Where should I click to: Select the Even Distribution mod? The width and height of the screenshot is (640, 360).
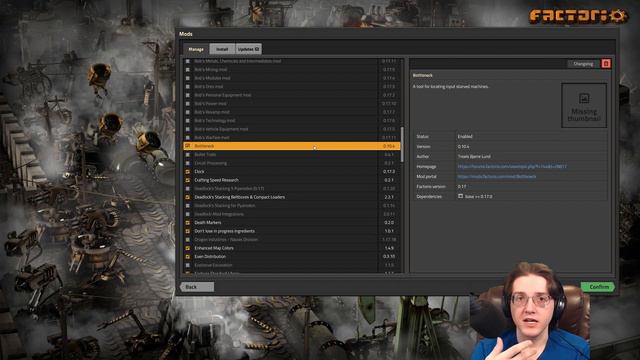291,257
